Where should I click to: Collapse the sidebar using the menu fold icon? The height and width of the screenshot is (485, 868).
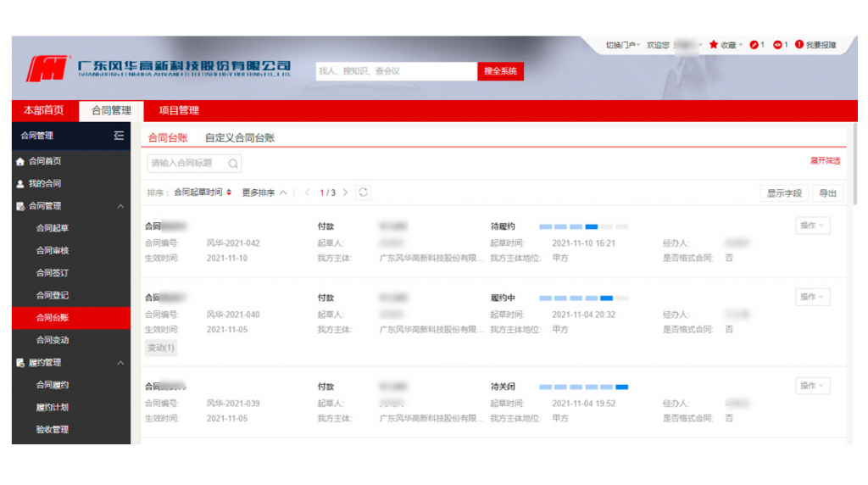point(119,136)
